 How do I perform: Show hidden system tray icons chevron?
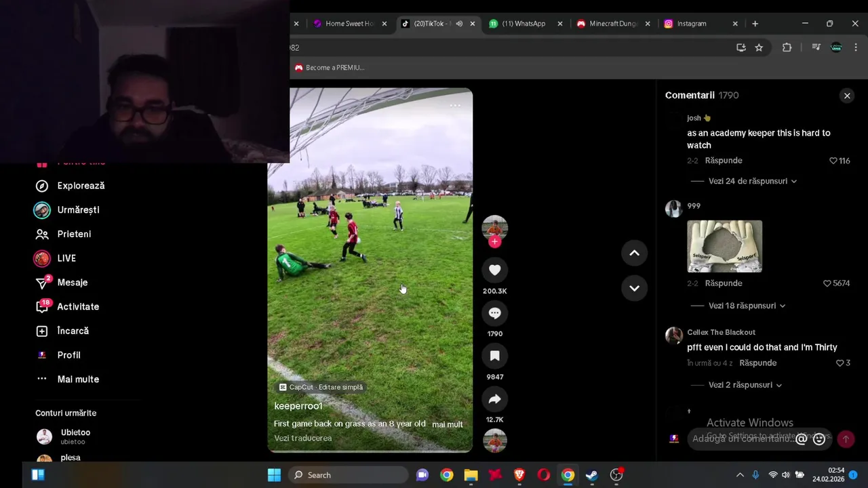click(739, 475)
